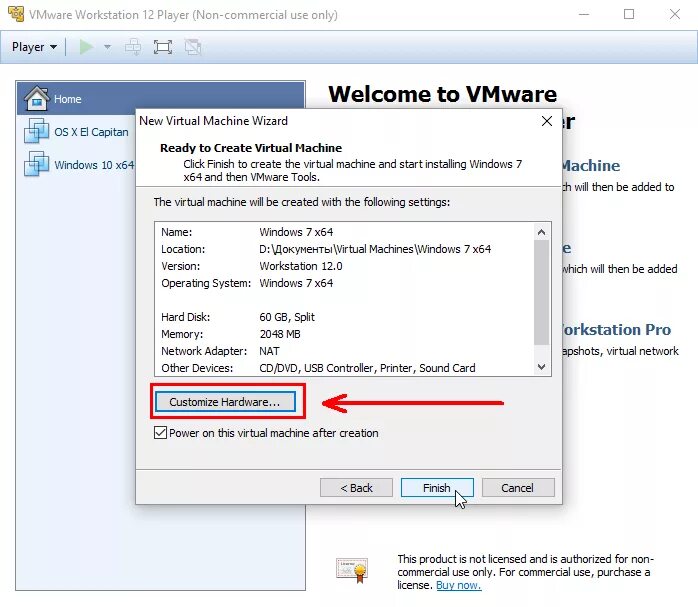Close the New Virtual Machine Wizard dialog
Image resolution: width=698 pixels, height=607 pixels.
547,121
